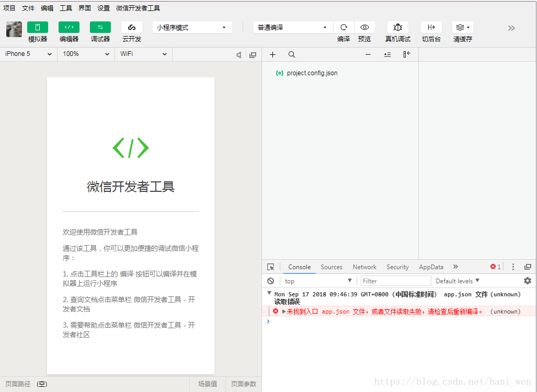
Task: Click 欢迎使用微信开发者工具 text
Action: coord(100,232)
